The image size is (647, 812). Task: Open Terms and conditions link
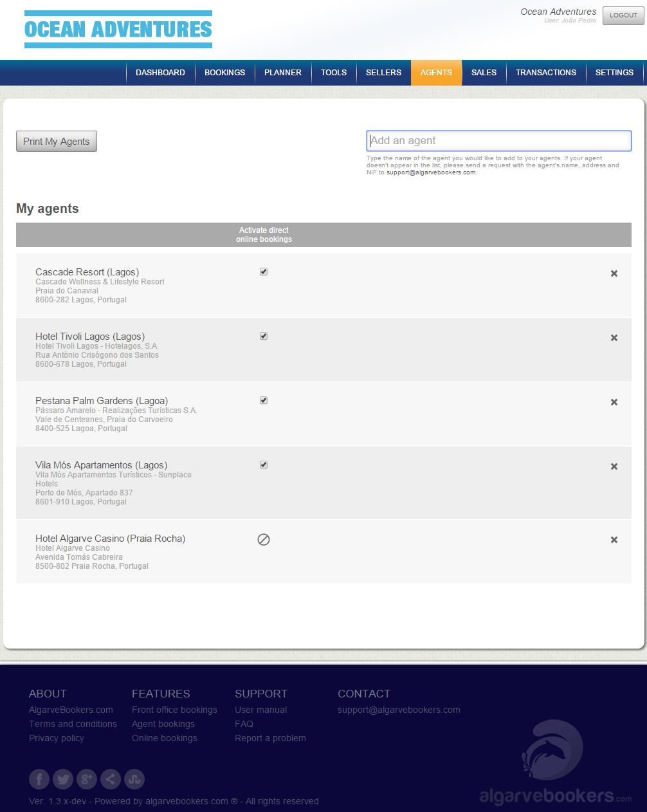click(x=73, y=724)
